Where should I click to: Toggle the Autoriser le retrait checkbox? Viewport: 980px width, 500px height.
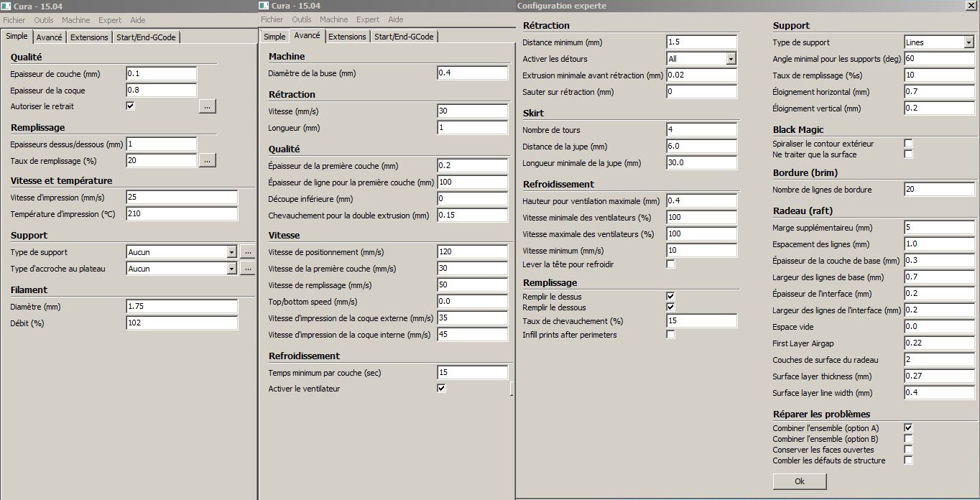pos(130,106)
